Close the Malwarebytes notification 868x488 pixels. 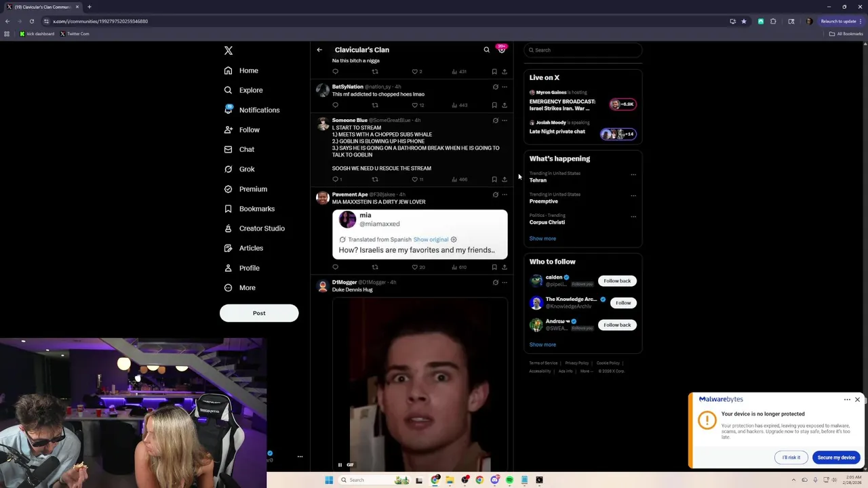pyautogui.click(x=857, y=400)
